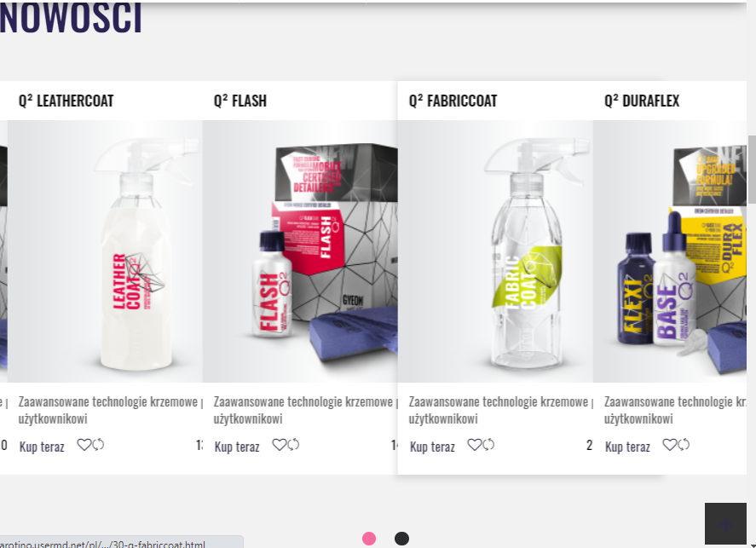Click Kup teraz for Q² Duraflex
Viewport: 756px width, 548px height.
pos(628,447)
